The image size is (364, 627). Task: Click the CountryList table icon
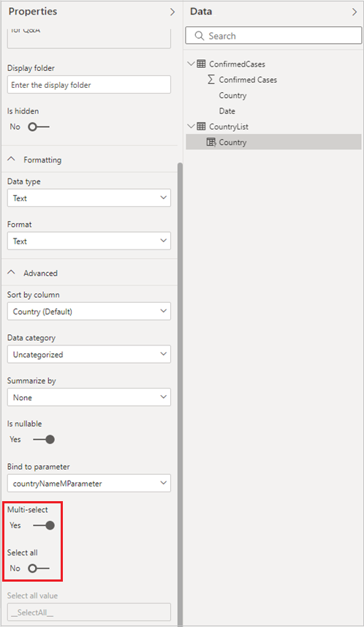pos(202,127)
